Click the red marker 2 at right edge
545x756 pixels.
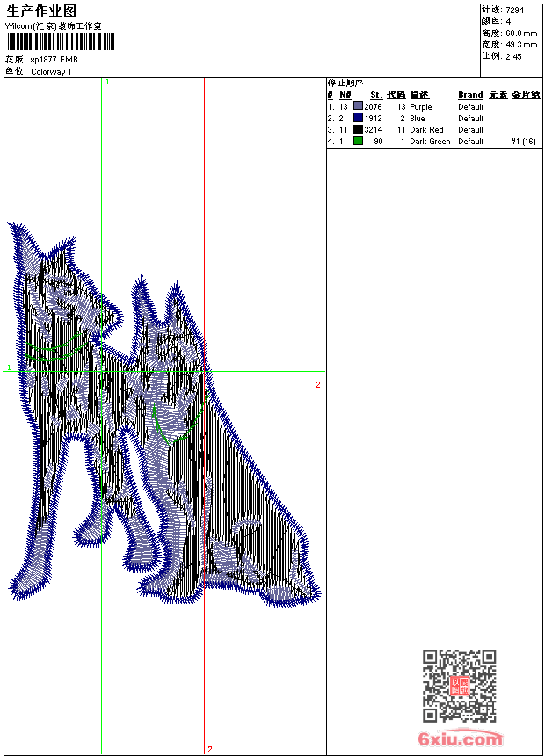[318, 385]
